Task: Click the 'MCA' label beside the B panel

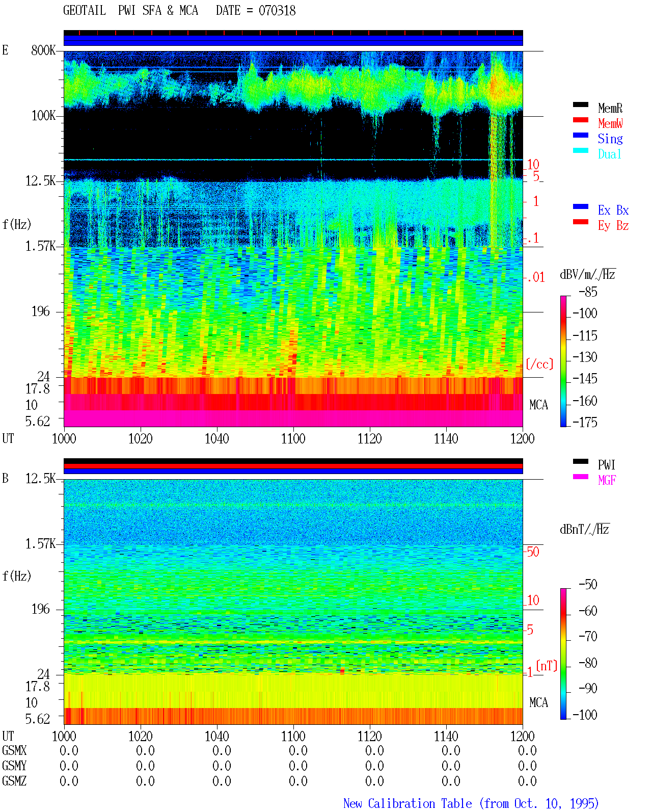Action: click(x=538, y=702)
